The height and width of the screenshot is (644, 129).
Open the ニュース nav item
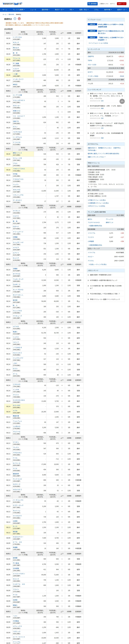click(33, 10)
